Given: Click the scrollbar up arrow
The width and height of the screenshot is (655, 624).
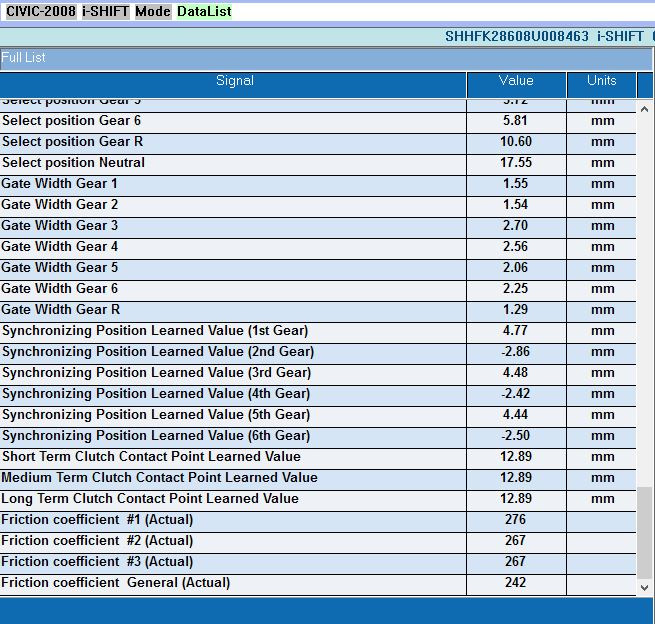Looking at the screenshot, I should (x=645, y=109).
